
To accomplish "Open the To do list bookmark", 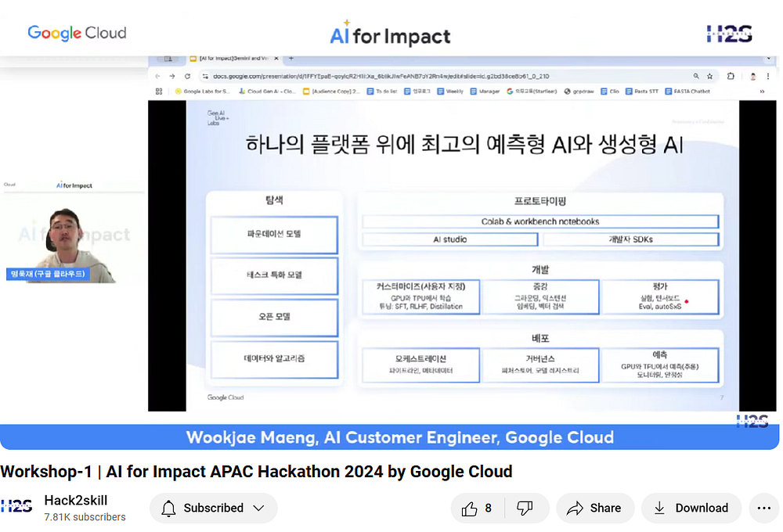I will tap(382, 92).
